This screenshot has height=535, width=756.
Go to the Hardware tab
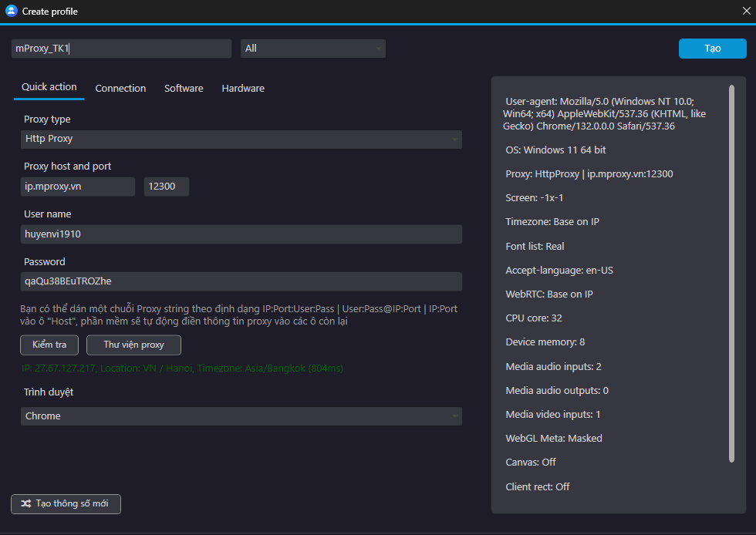coord(243,89)
